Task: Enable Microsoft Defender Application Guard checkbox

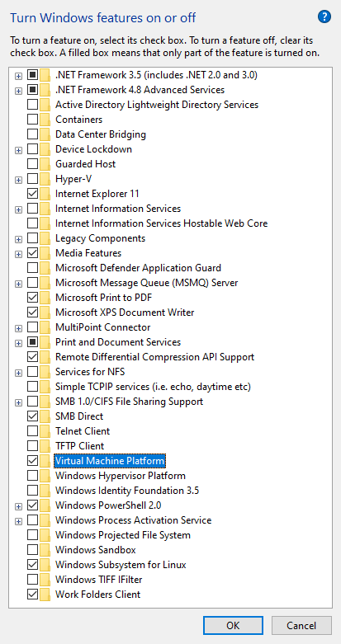Action: click(32, 268)
